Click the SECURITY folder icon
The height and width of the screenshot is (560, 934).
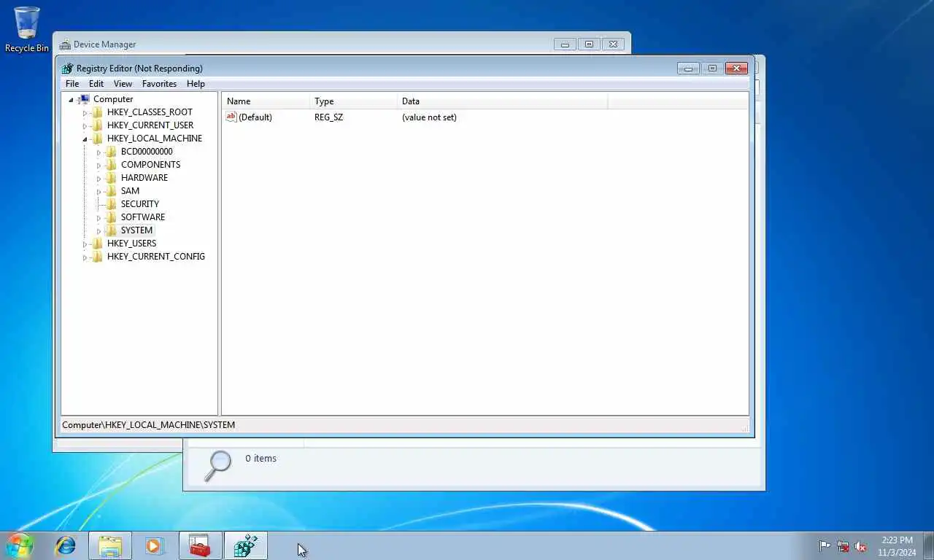click(112, 204)
